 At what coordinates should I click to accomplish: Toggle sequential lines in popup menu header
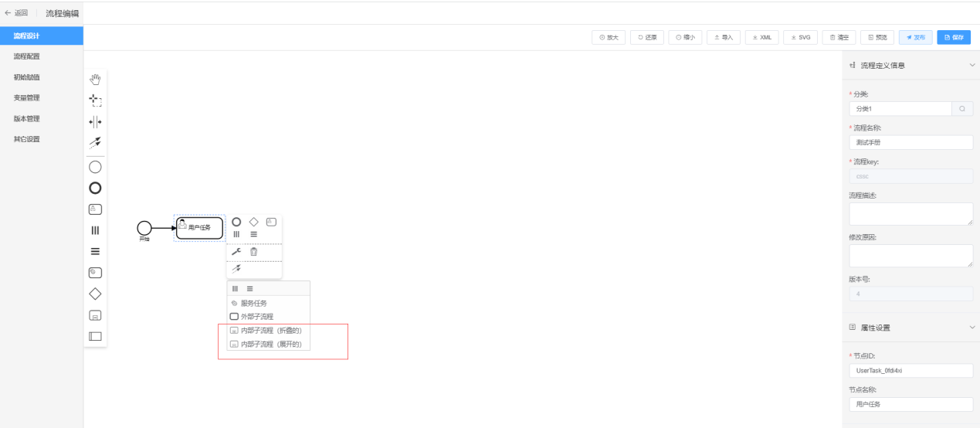[x=249, y=288]
